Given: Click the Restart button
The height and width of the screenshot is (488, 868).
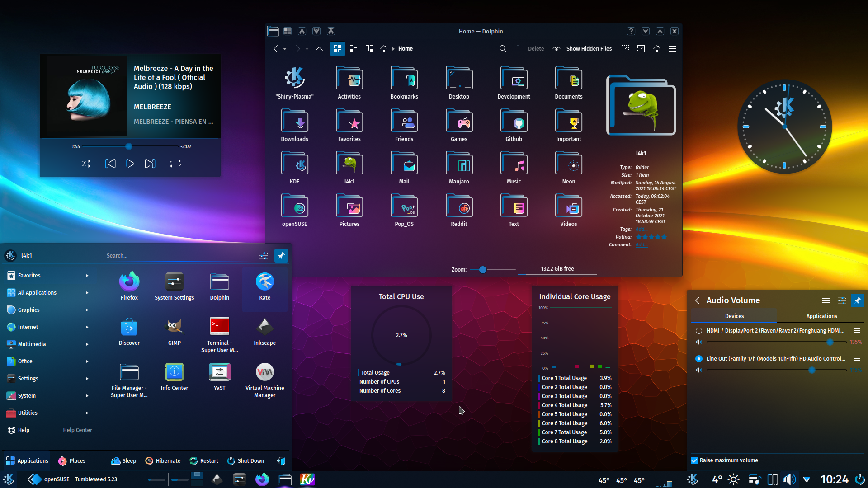Looking at the screenshot, I should click(x=204, y=461).
